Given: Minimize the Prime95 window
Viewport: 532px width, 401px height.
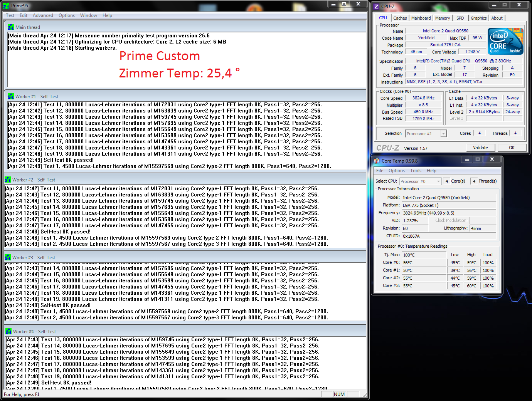Looking at the screenshot, I should (x=333, y=4).
